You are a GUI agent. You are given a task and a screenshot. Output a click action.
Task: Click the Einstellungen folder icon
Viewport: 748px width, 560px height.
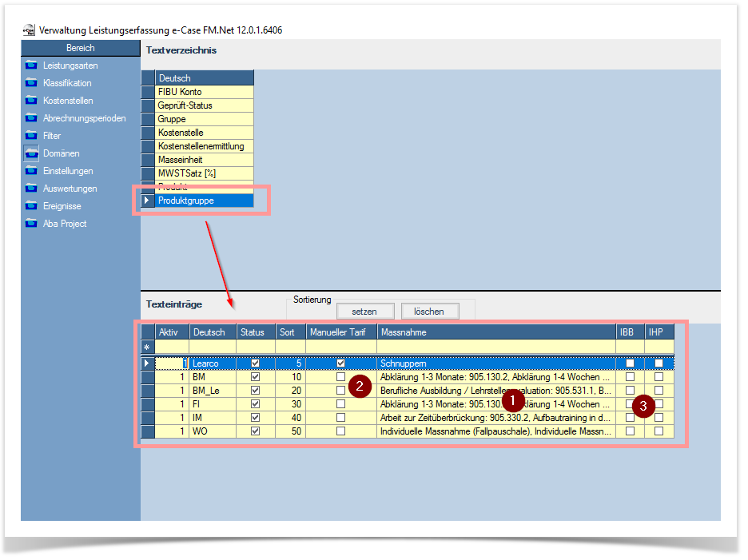point(31,171)
